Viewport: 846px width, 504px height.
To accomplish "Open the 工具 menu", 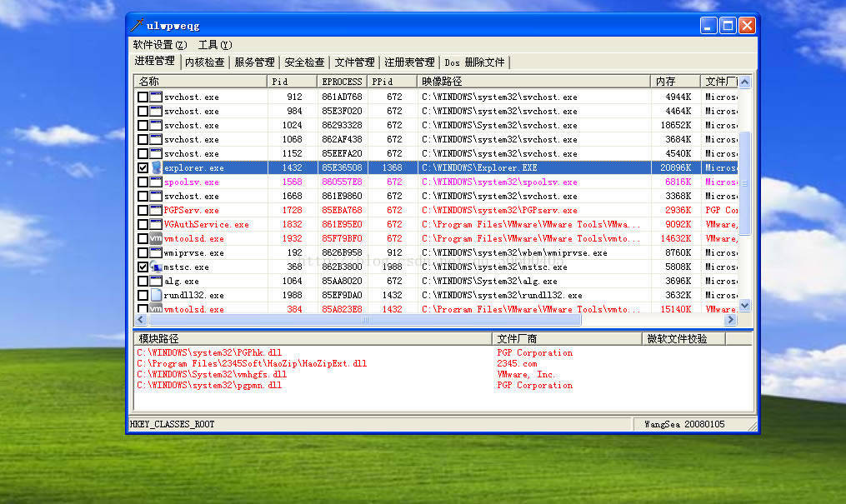I will coord(215,45).
